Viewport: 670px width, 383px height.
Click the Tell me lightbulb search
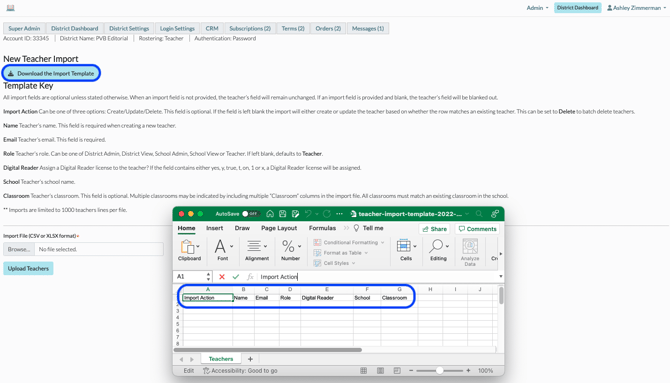(x=368, y=228)
